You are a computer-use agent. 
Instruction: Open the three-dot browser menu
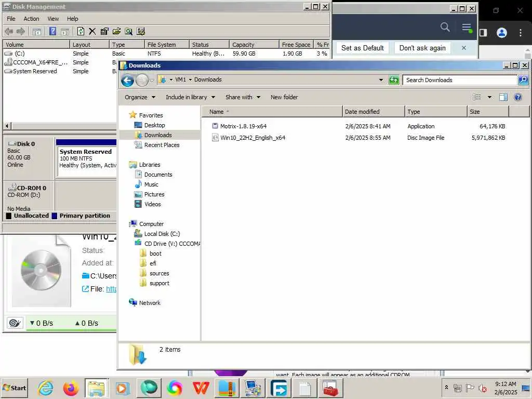(x=521, y=33)
